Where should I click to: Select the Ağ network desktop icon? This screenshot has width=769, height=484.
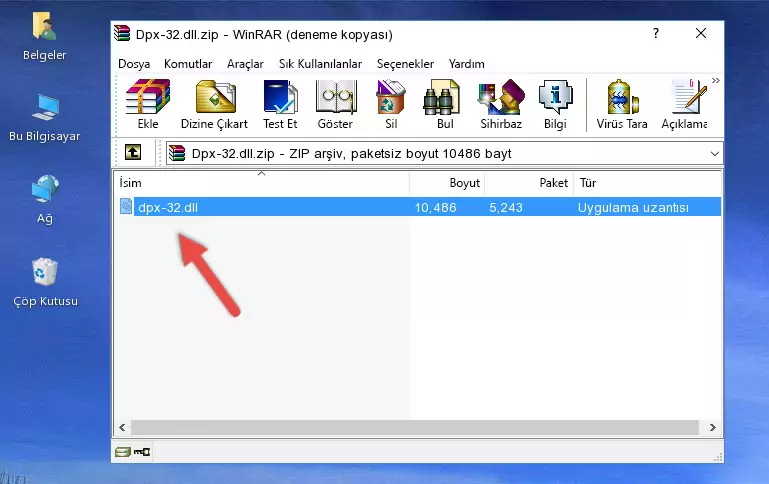(x=45, y=189)
